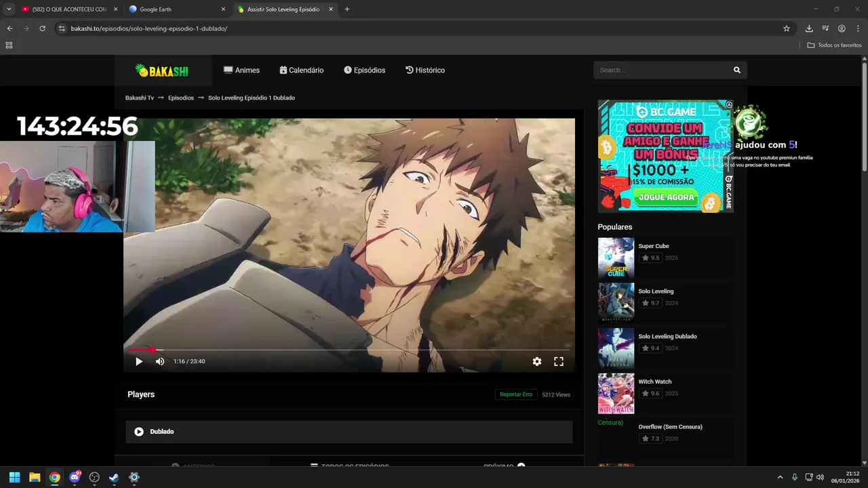The width and height of the screenshot is (868, 488).
Task: Open the Windows Start menu
Action: [x=14, y=477]
